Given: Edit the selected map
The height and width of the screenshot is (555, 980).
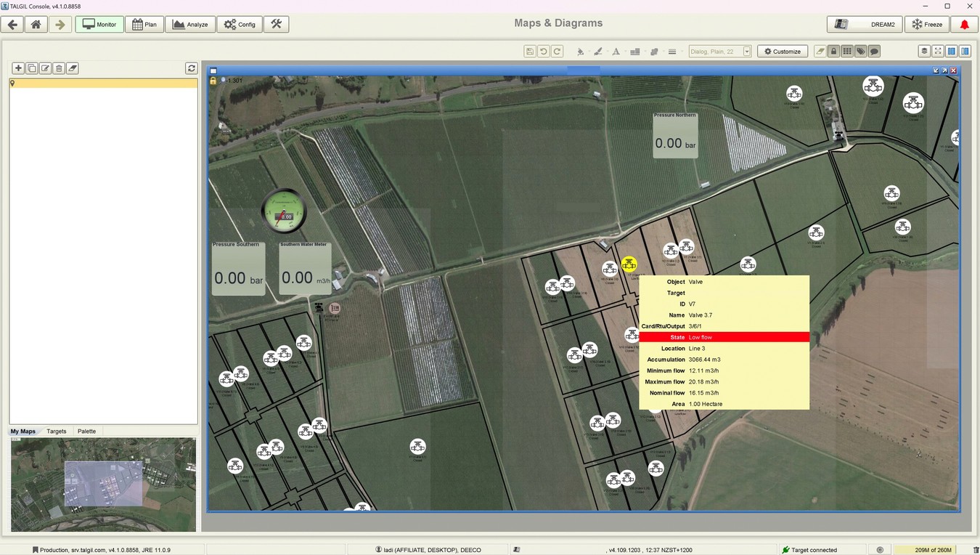Looking at the screenshot, I should coord(46,68).
